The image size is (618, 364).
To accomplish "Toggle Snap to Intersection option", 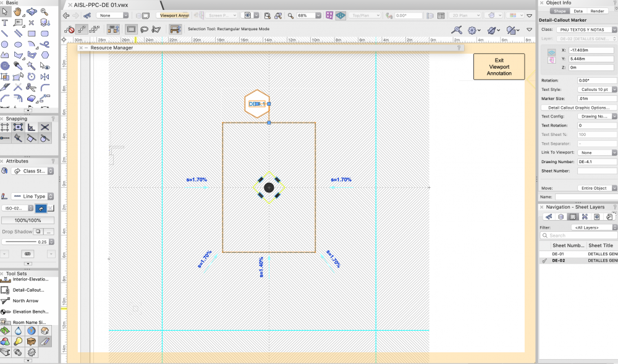I will click(x=44, y=127).
